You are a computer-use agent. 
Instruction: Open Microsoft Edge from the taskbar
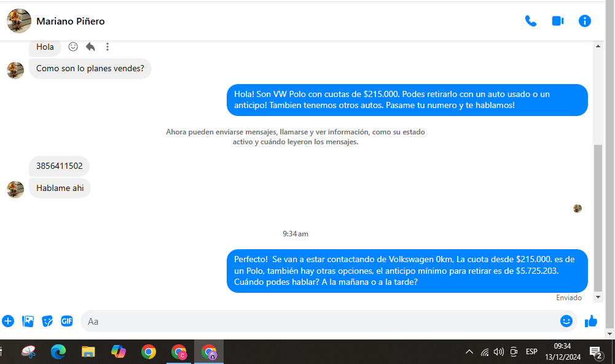pyautogui.click(x=58, y=352)
